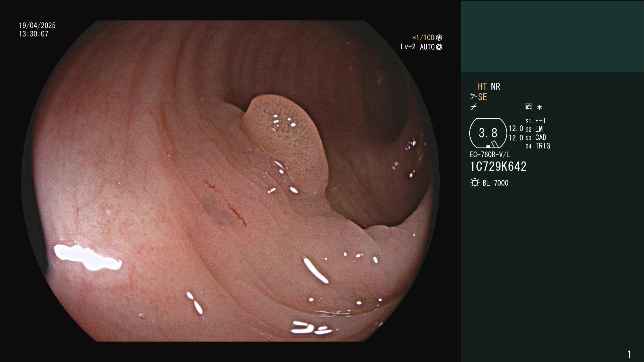Click the time stamp 13:30:07

[34, 34]
